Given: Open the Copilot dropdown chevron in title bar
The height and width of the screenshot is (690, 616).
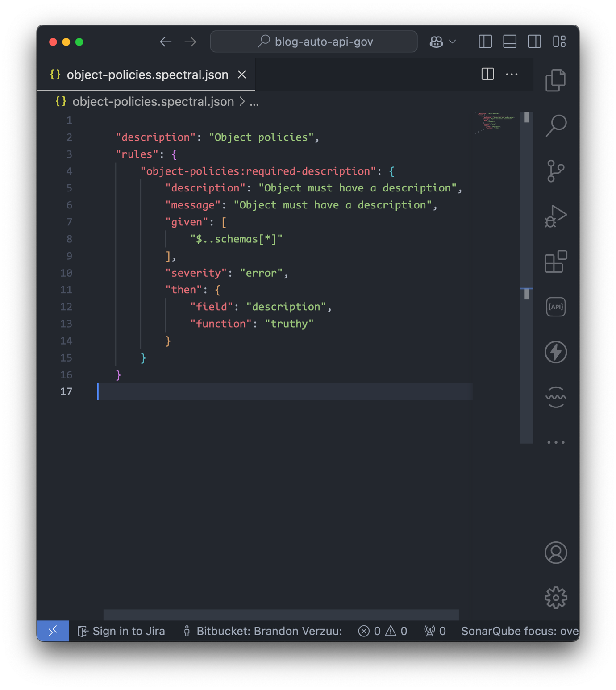Looking at the screenshot, I should pos(453,42).
